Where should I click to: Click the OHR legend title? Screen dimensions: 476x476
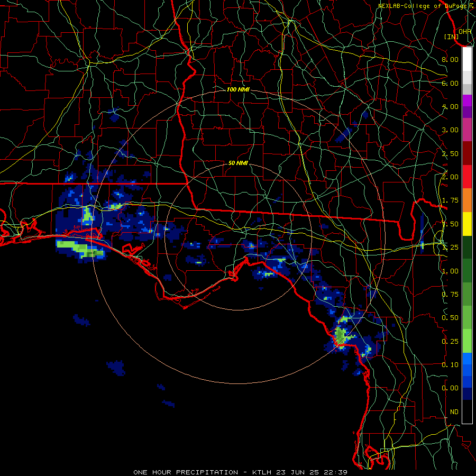[x=465, y=31]
